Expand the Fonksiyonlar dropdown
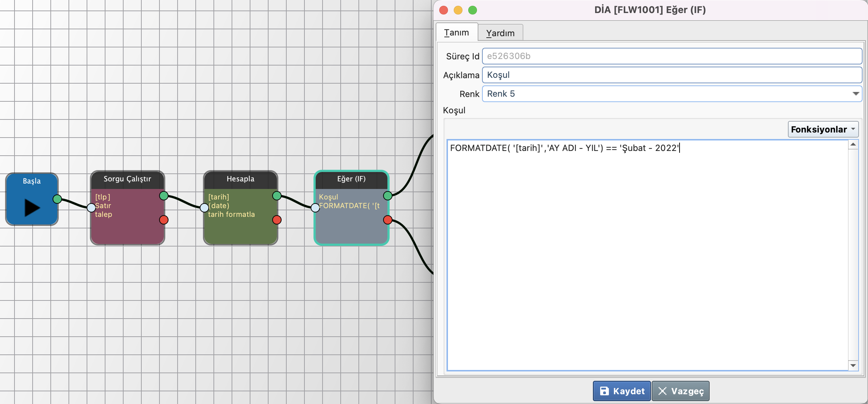This screenshot has width=868, height=404. tap(823, 129)
